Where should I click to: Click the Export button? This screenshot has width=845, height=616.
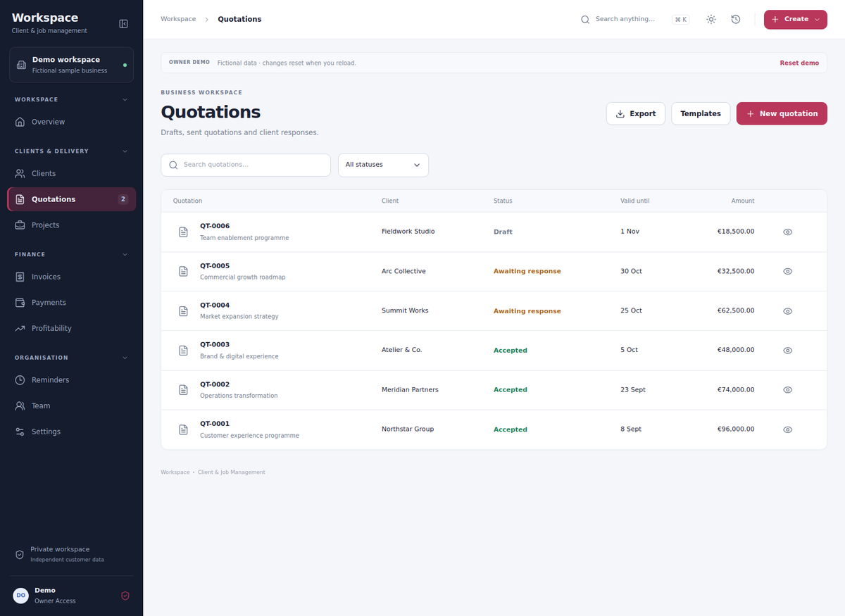coord(635,113)
